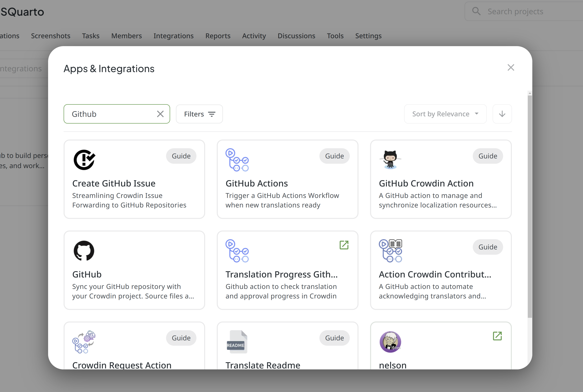Open Guide for Crowdin Request Action
The width and height of the screenshot is (583, 392).
[181, 338]
